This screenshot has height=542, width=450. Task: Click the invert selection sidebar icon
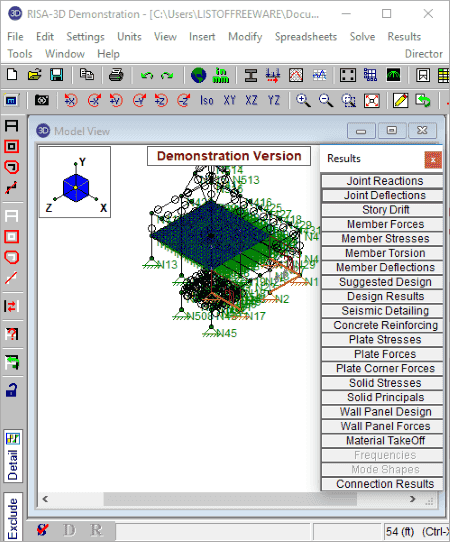[x=11, y=306]
